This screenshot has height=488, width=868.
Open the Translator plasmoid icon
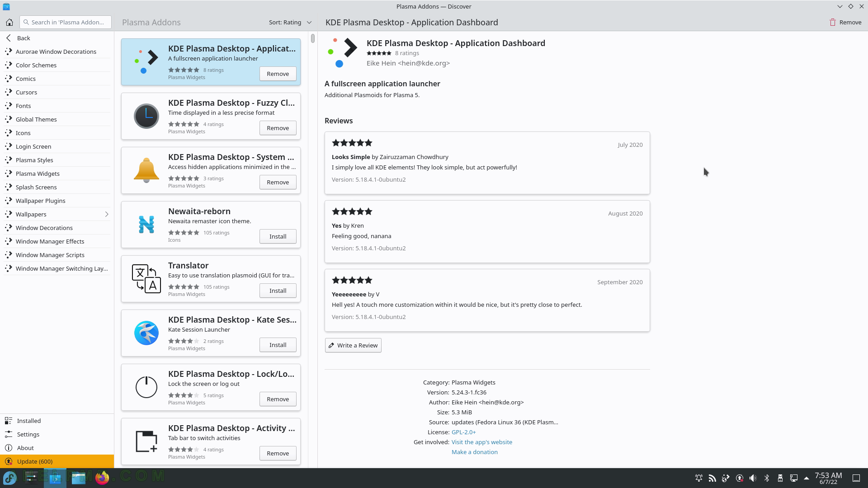point(146,279)
